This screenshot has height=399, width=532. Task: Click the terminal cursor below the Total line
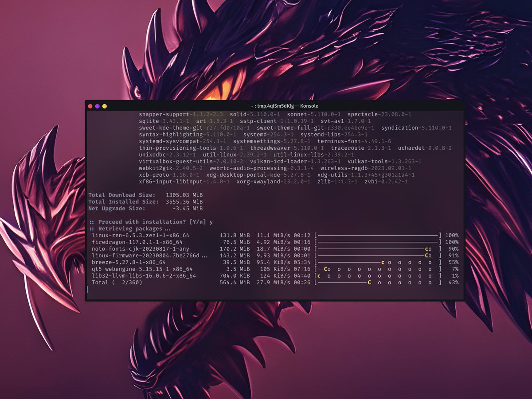(x=88, y=289)
